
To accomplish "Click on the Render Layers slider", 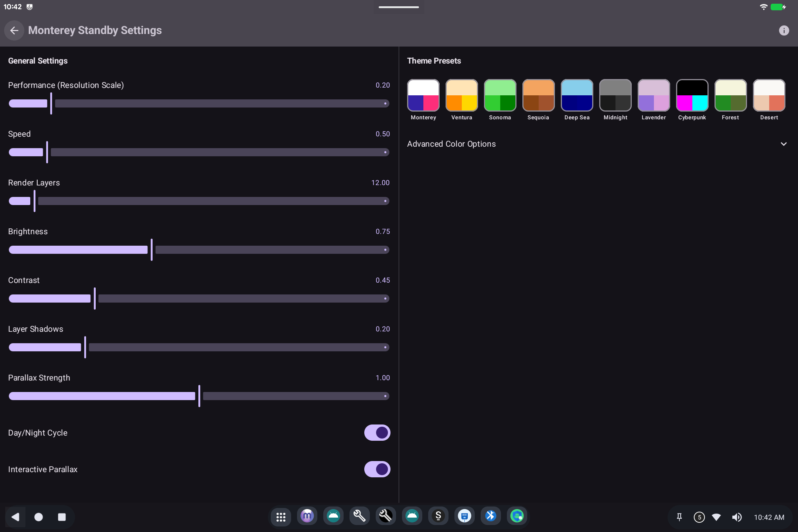I will 199,201.
